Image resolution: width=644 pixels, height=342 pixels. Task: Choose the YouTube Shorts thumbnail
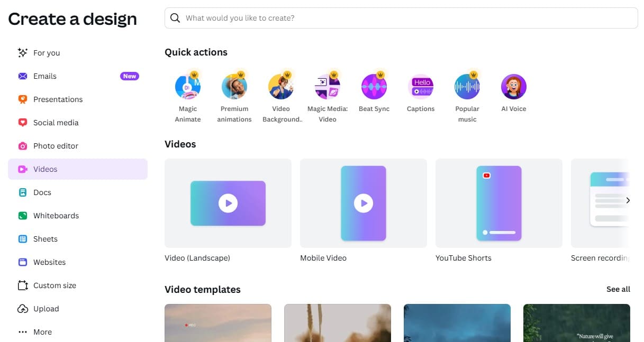[x=499, y=203]
